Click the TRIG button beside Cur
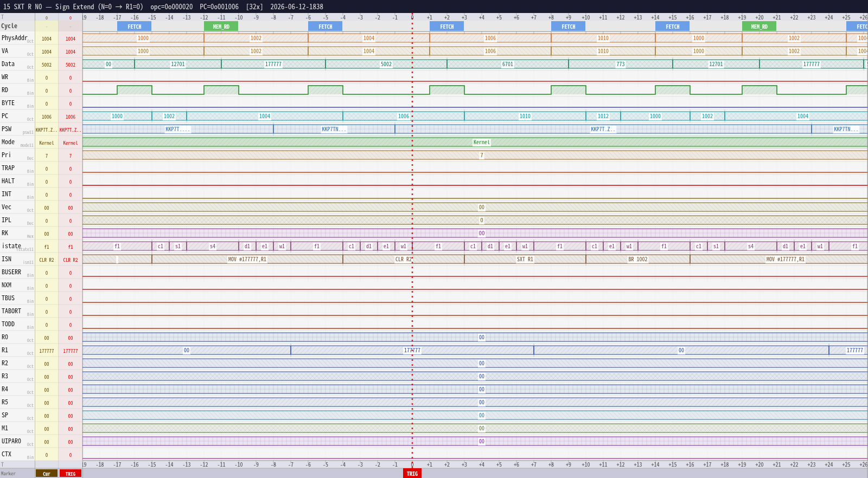This screenshot has height=478, width=868. tap(71, 474)
